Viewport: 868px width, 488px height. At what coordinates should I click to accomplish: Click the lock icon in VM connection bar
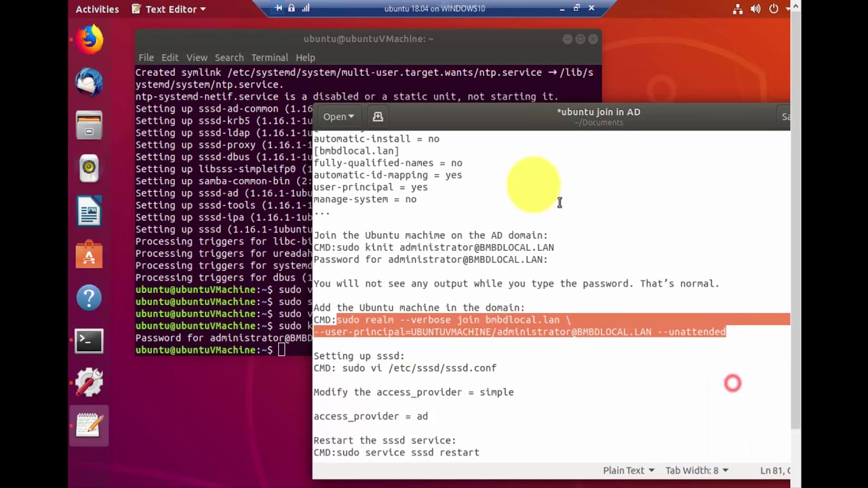pyautogui.click(x=292, y=8)
